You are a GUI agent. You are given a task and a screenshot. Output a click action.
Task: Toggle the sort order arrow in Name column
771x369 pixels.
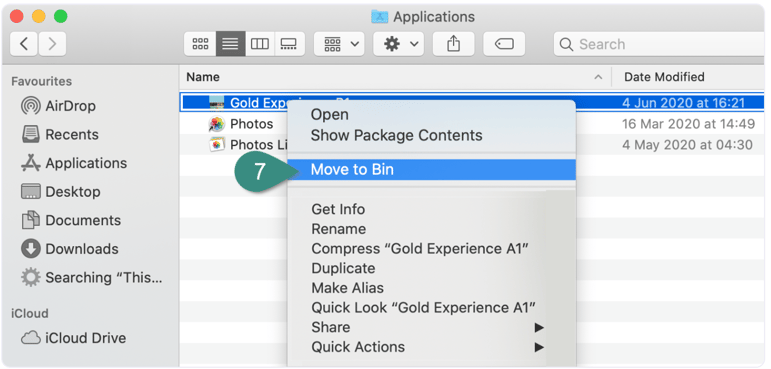click(598, 77)
